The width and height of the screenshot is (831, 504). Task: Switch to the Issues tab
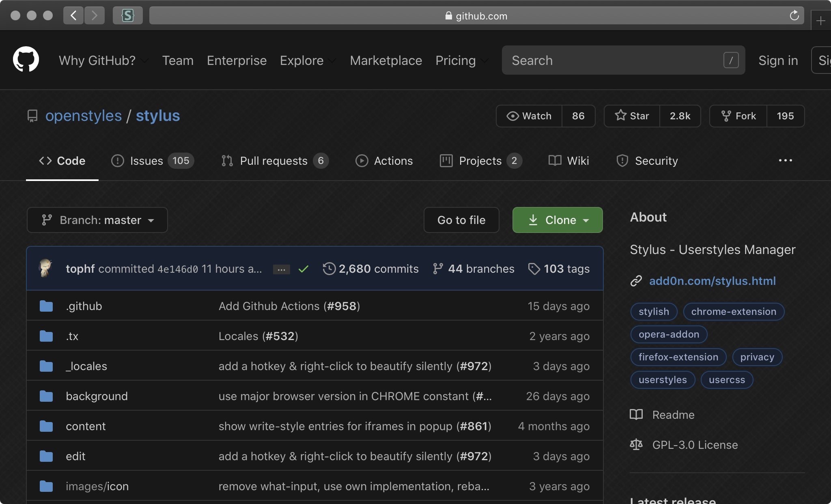[153, 161]
